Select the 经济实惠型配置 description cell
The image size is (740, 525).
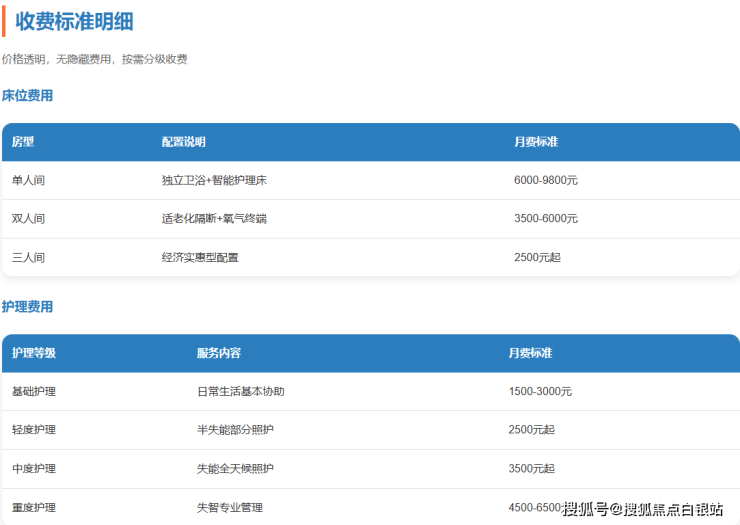click(200, 257)
